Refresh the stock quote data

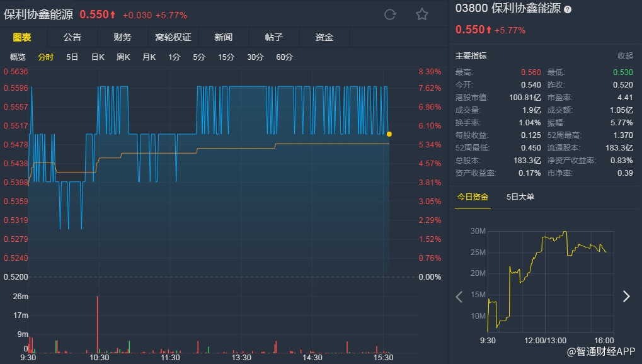pyautogui.click(x=390, y=14)
